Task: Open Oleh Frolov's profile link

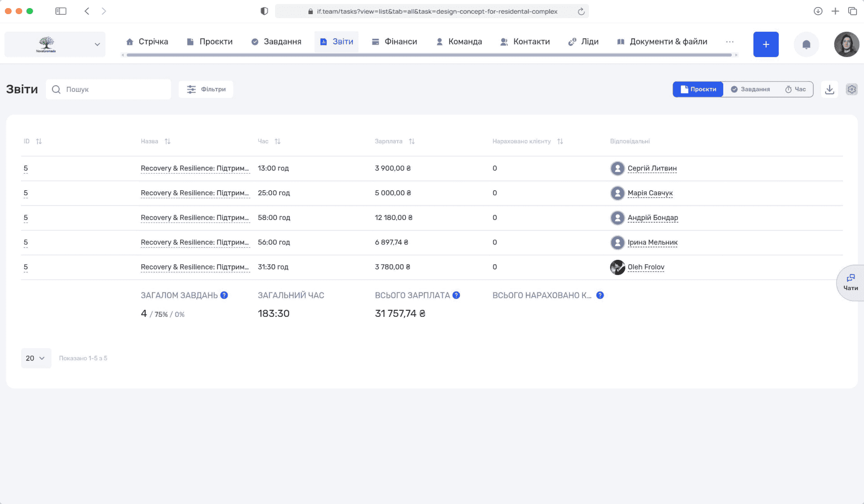Action: tap(646, 267)
